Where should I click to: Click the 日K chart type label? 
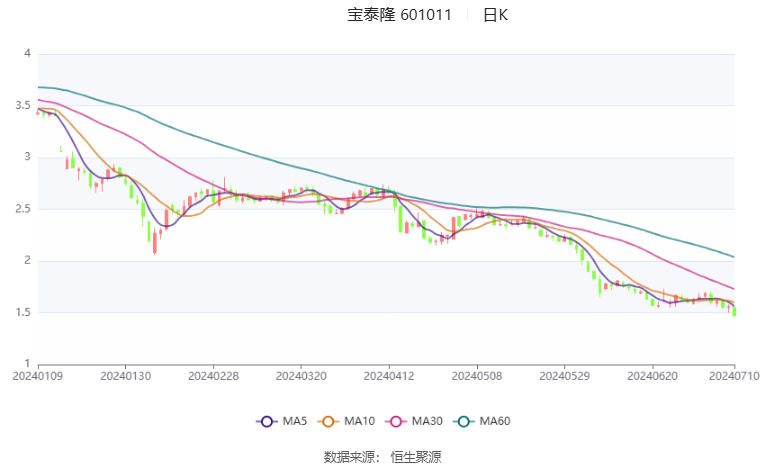pos(495,15)
